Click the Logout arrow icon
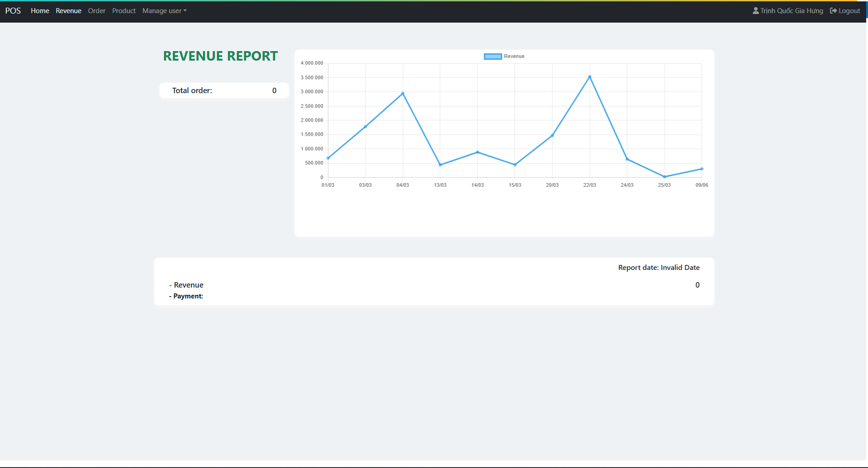 click(x=833, y=11)
